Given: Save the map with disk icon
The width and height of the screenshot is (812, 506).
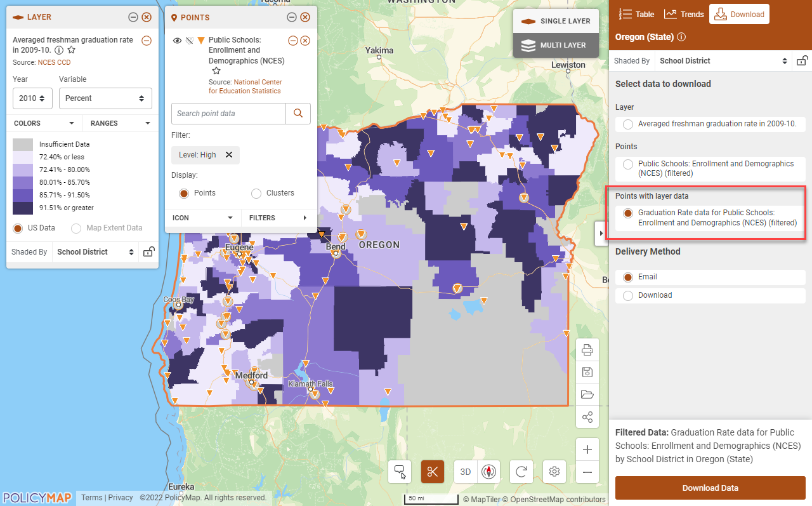Looking at the screenshot, I should (587, 373).
